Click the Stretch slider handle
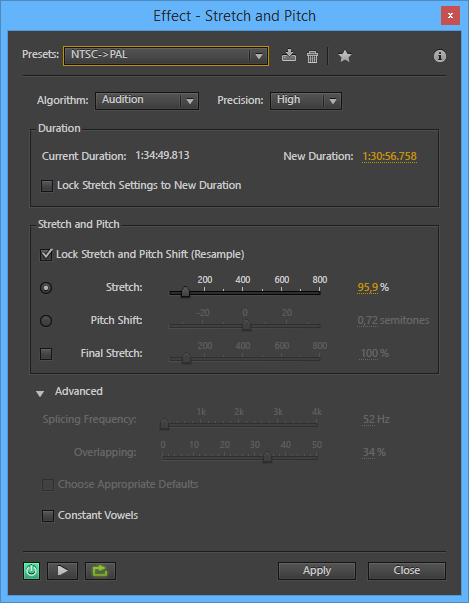This screenshot has height=603, width=469. pyautogui.click(x=185, y=292)
